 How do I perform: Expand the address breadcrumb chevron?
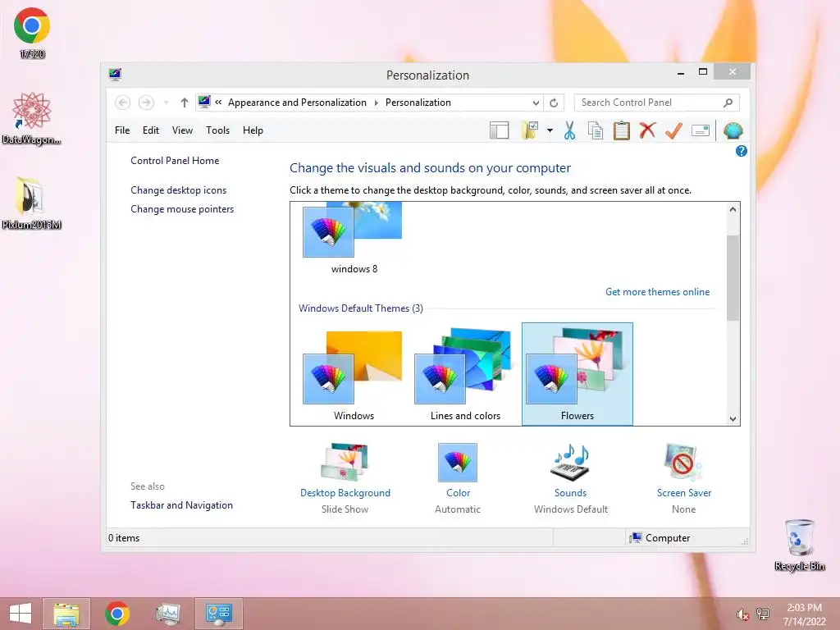[x=218, y=103]
